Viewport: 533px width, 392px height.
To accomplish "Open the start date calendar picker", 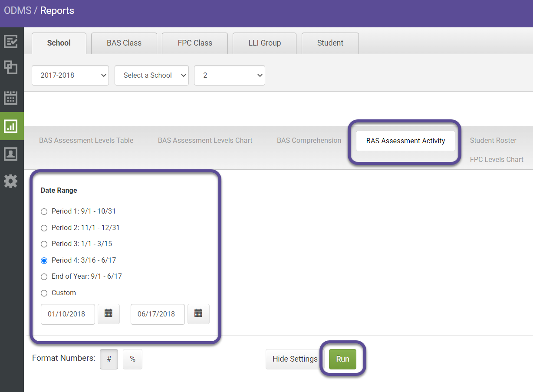I will [x=109, y=314].
